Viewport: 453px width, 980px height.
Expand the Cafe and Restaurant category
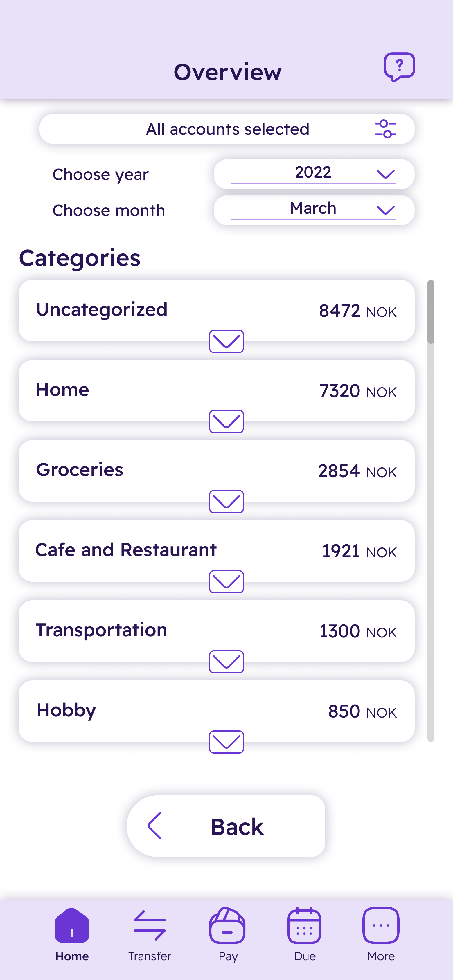[x=226, y=582]
